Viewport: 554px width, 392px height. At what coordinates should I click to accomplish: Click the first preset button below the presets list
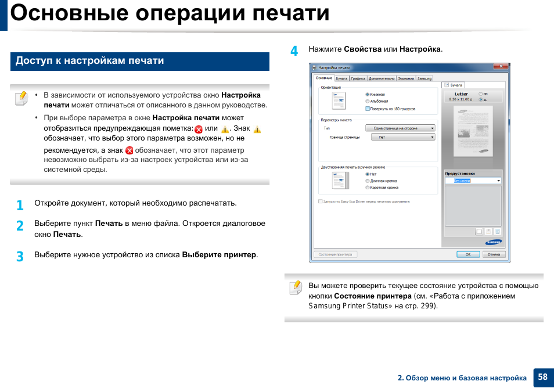[x=479, y=231]
